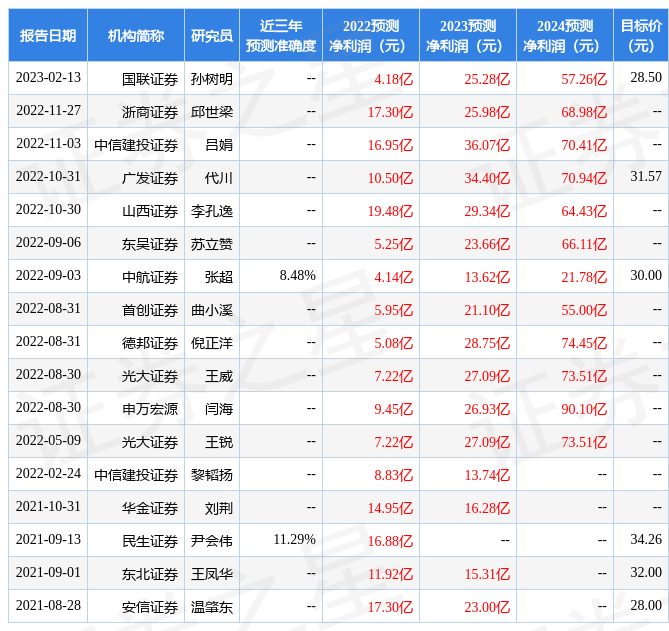This screenshot has width=669, height=631.
Task: Click researcher name 吕娟
Action: (x=219, y=145)
